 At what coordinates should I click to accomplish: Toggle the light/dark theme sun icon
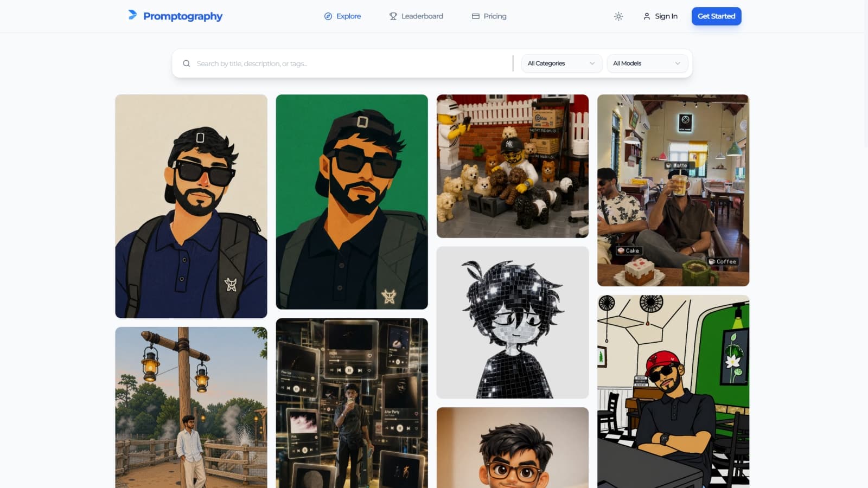618,16
